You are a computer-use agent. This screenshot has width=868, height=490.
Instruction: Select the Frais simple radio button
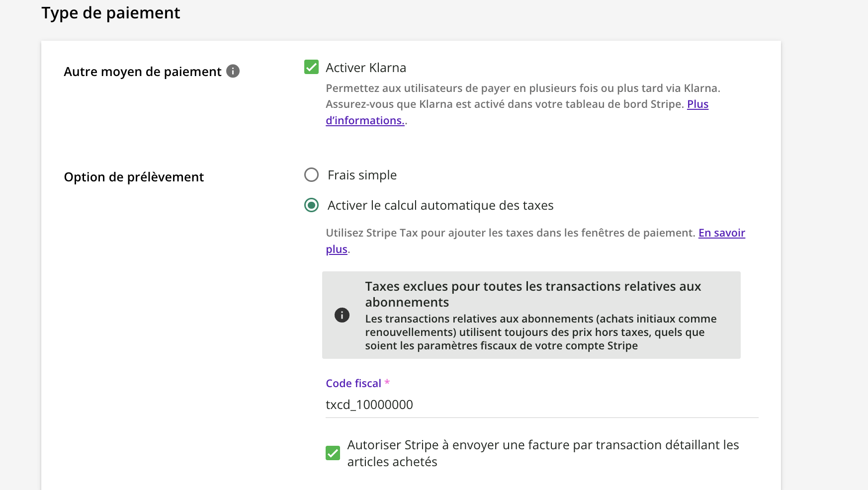(x=312, y=175)
